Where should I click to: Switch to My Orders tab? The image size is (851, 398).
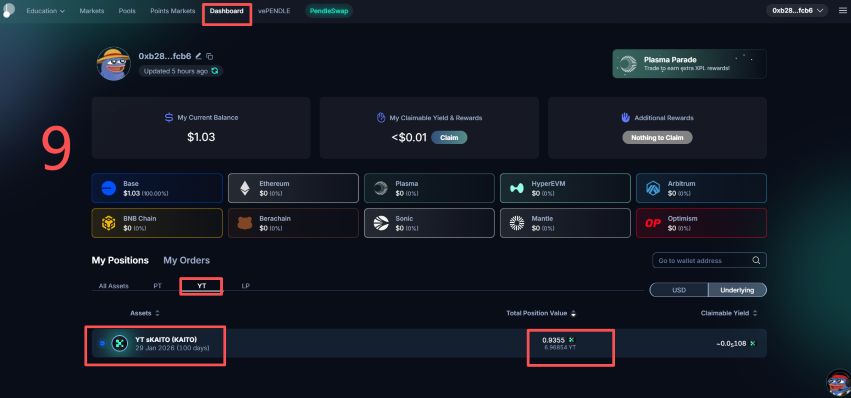tap(186, 260)
